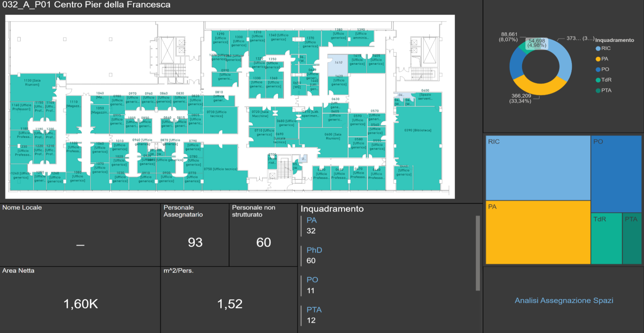Click the PA legend marker in donut chart
644x333 pixels.
(598, 59)
